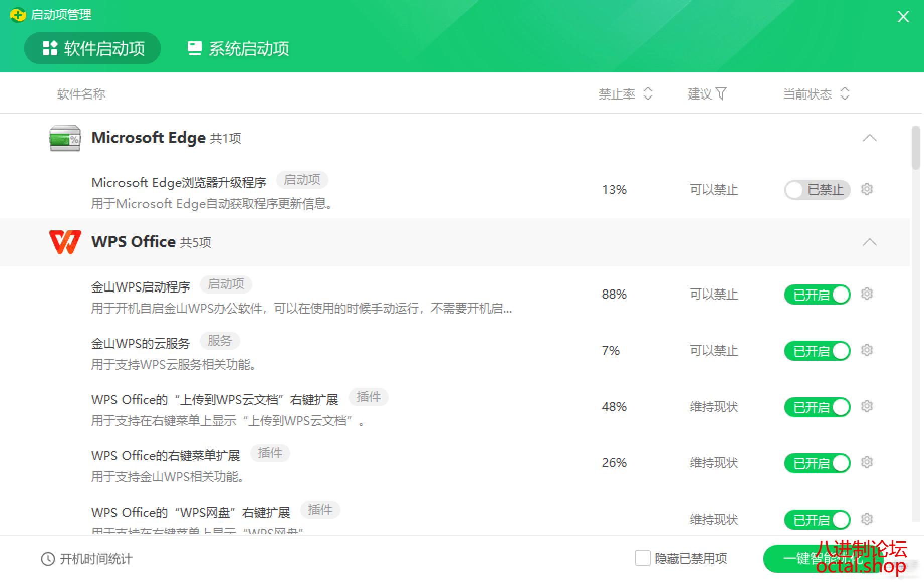Click the 7% disable rate value
924x583 pixels.
pos(610,350)
